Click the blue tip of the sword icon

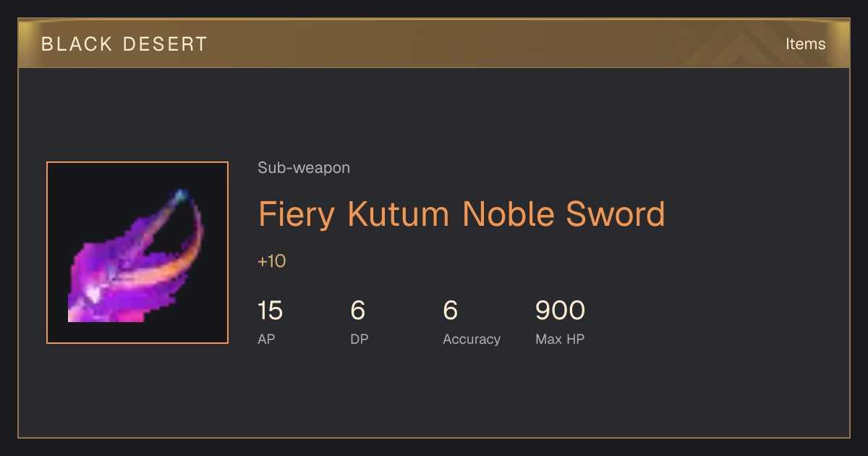pos(182,195)
